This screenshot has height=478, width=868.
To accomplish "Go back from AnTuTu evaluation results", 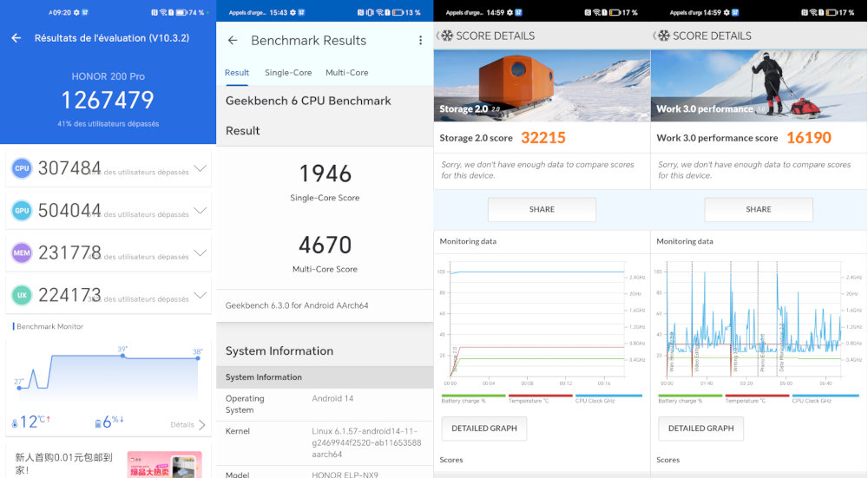I will pos(16,38).
